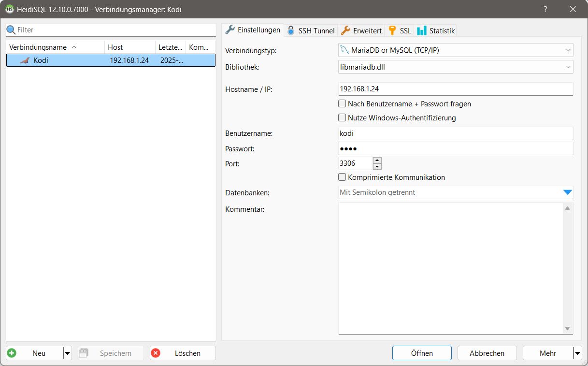Click the sea lion icon beside Kodi
The height and width of the screenshot is (366, 588).
(x=25, y=60)
